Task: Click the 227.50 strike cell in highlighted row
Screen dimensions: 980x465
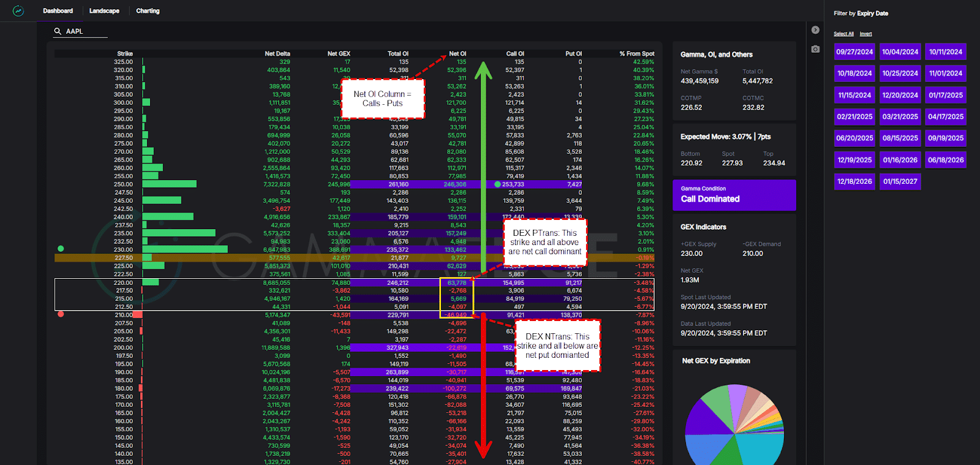Action: click(123, 258)
